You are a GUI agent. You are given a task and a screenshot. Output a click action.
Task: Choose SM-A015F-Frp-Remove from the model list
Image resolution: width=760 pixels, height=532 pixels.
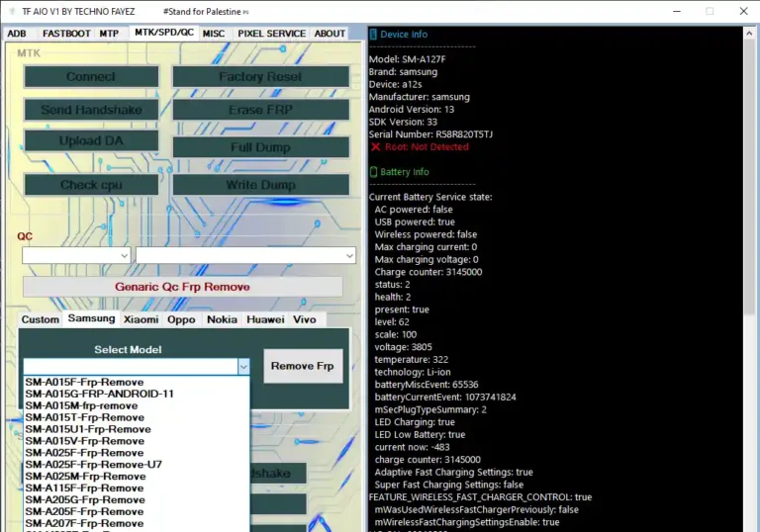(84, 383)
